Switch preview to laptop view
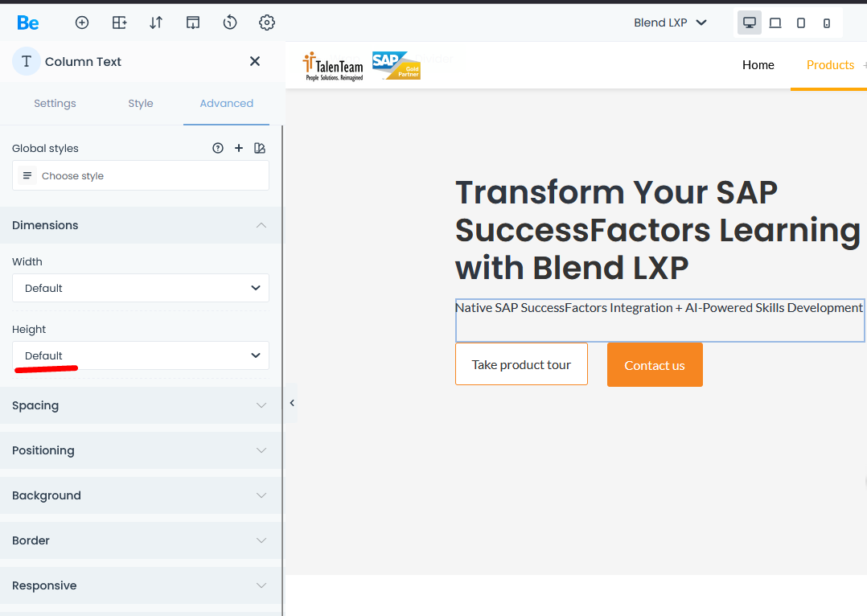Screen dimensions: 867x616 pyautogui.click(x=775, y=23)
